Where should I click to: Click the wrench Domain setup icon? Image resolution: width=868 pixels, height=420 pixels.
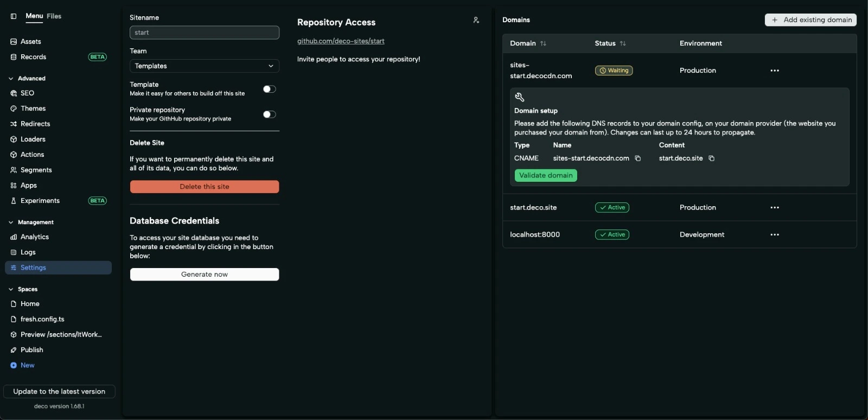[x=520, y=97]
